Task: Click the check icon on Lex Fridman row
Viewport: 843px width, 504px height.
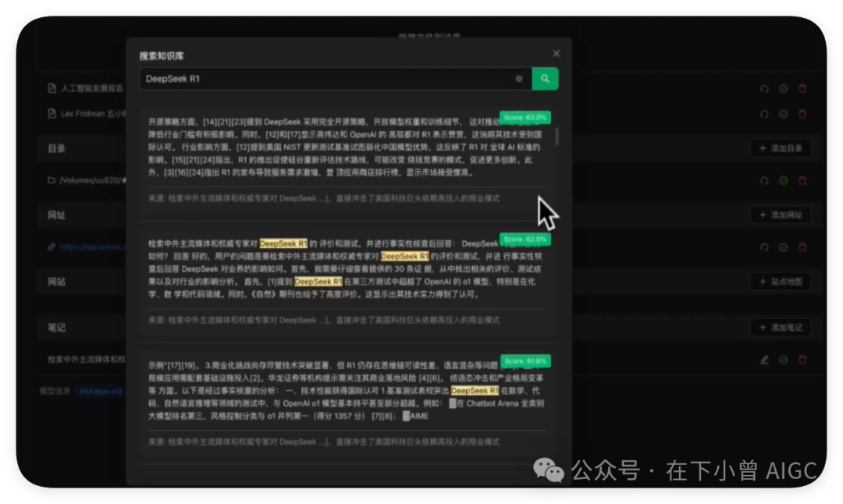Action: (784, 114)
